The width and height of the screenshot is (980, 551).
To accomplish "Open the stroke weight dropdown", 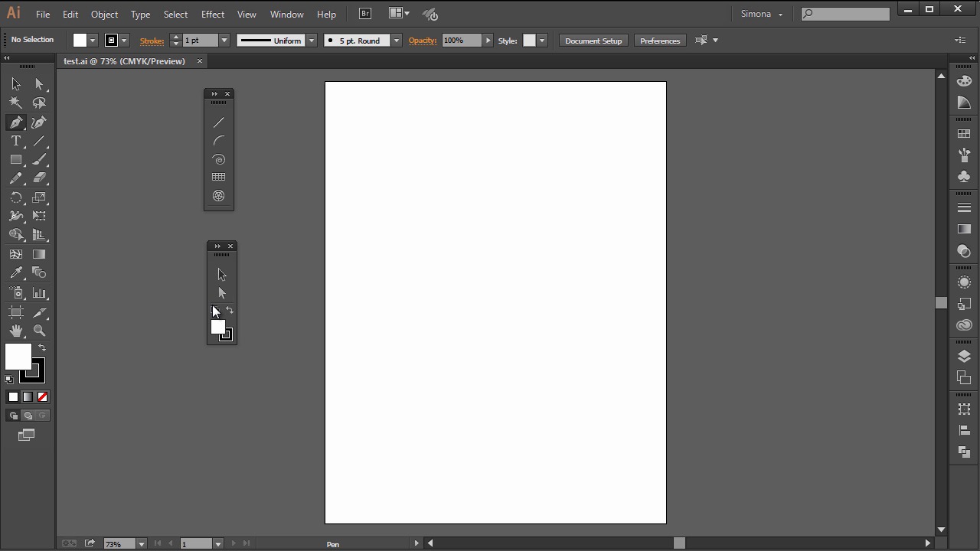I will (x=224, y=41).
